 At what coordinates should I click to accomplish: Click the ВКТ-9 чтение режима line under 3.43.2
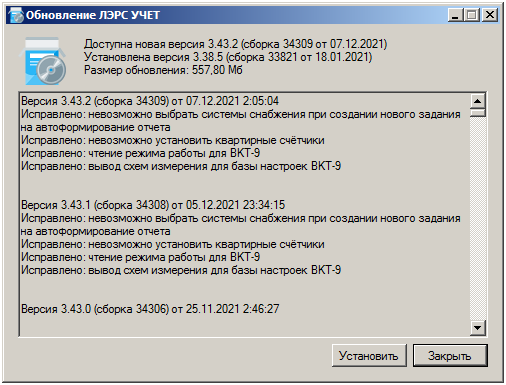[140, 153]
